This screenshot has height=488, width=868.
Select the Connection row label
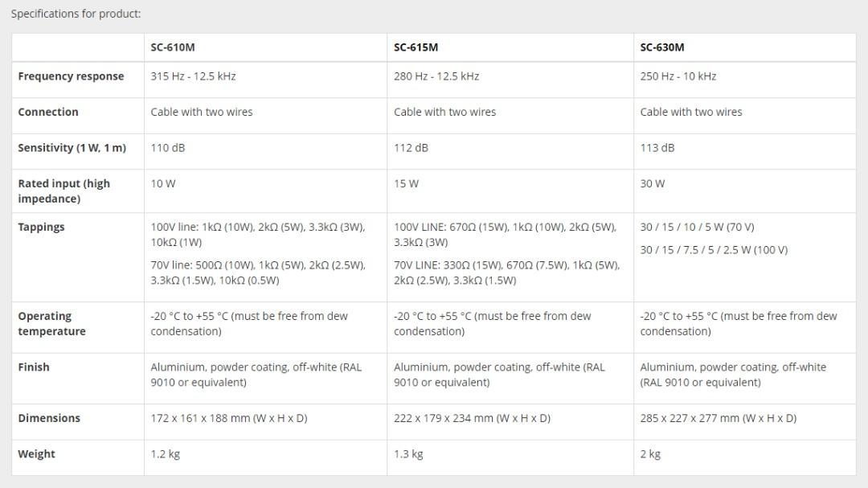coord(48,112)
